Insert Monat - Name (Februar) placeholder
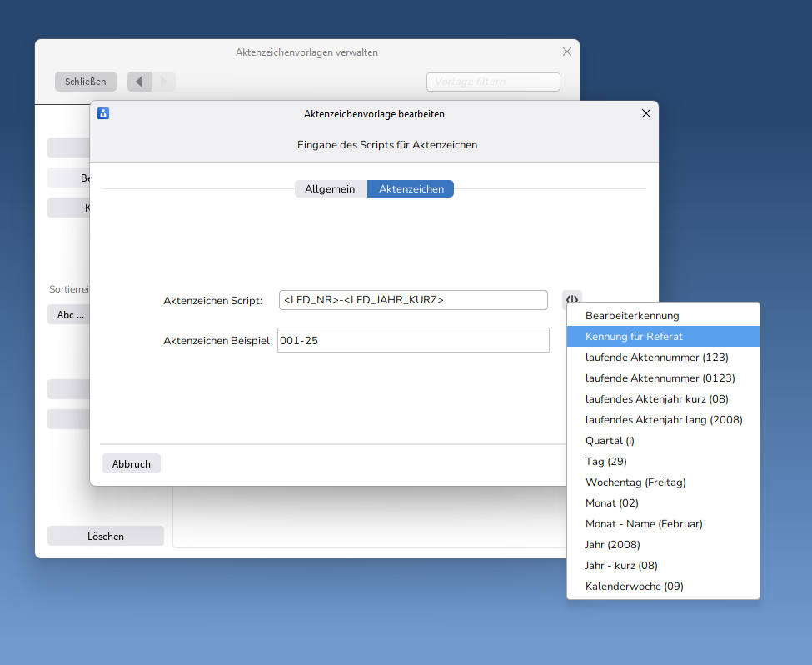 pos(644,524)
